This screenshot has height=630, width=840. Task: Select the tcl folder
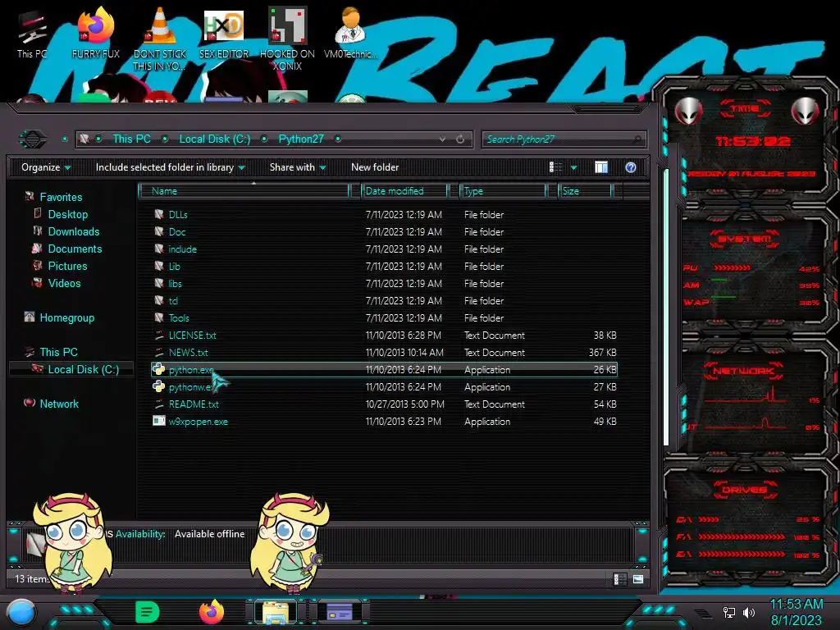[173, 300]
